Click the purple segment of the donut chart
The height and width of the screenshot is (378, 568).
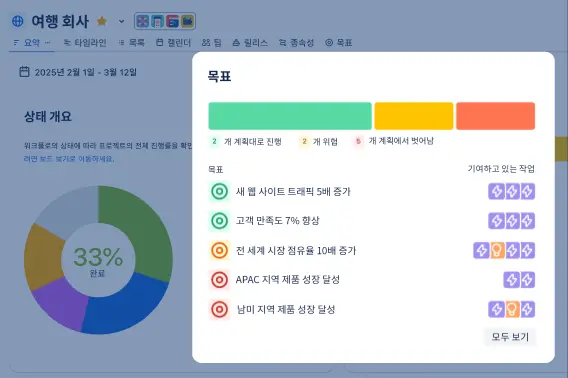click(x=62, y=303)
